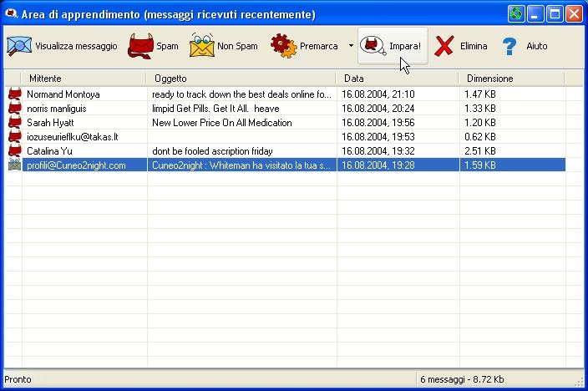Sort messages by Data column
The width and height of the screenshot is (588, 391).
(398, 79)
